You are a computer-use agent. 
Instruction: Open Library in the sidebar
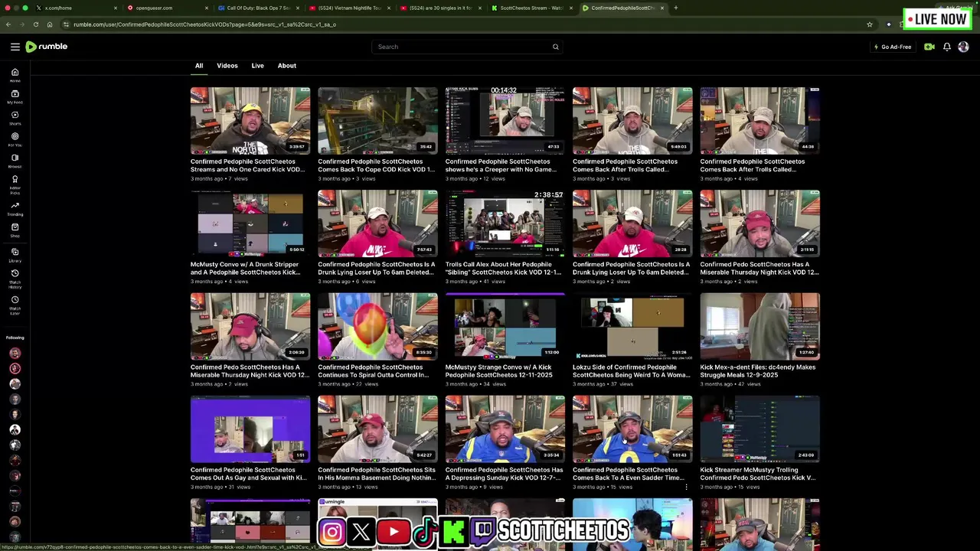15,255
